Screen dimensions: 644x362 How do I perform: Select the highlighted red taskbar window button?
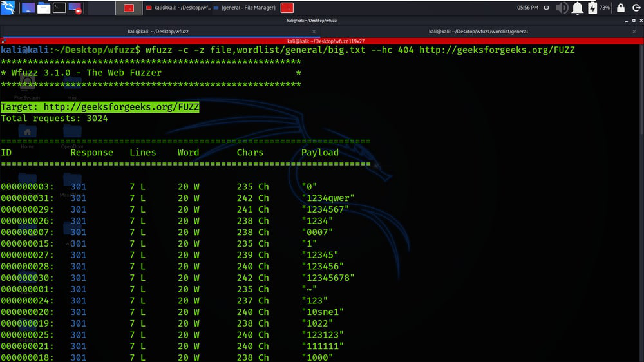coord(129,8)
